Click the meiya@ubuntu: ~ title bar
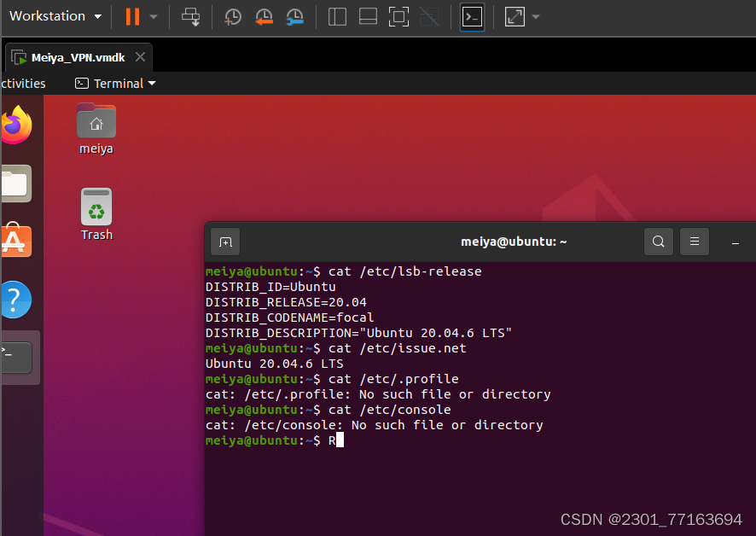Image resolution: width=756 pixels, height=536 pixels. [x=514, y=242]
